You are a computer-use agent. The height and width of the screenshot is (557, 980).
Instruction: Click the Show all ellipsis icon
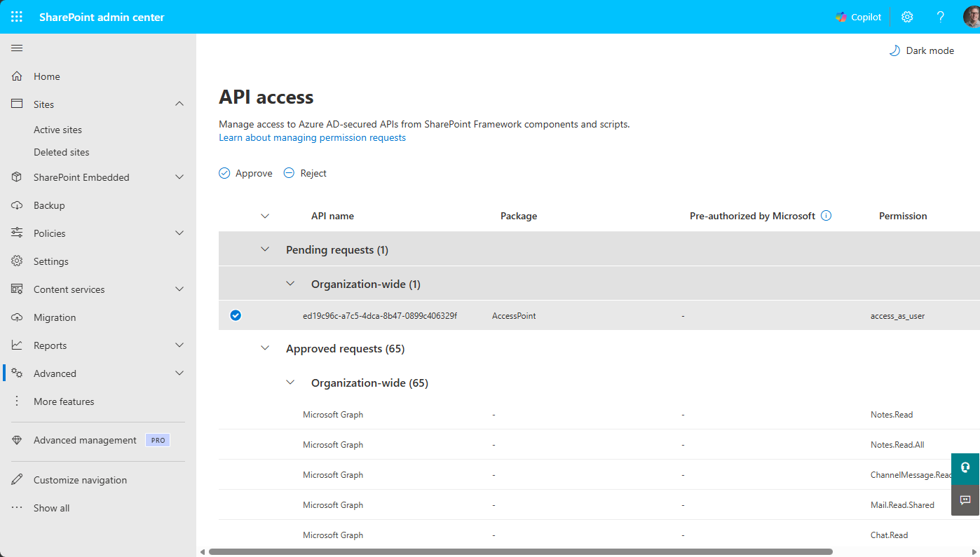point(18,508)
